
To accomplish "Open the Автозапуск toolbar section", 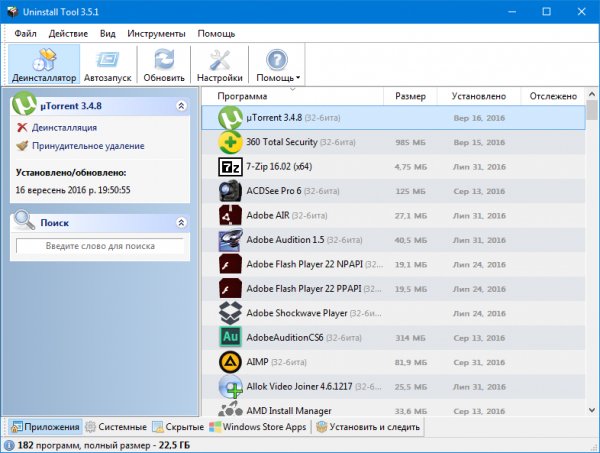I will coord(108,64).
